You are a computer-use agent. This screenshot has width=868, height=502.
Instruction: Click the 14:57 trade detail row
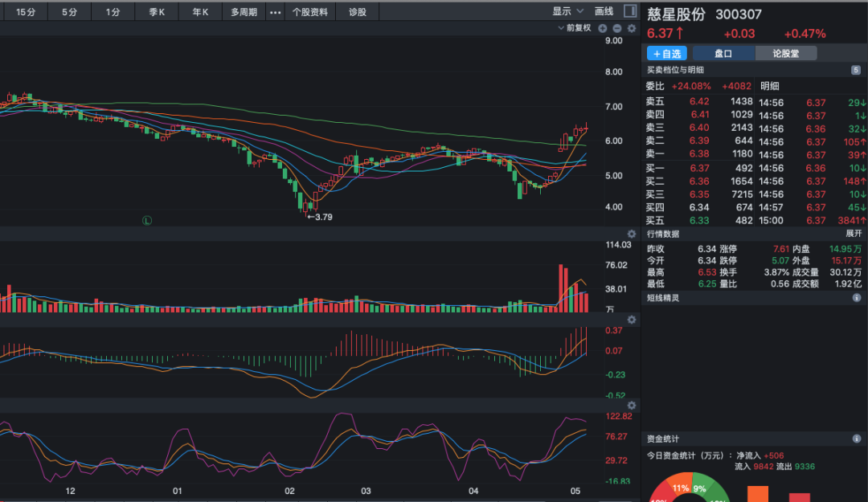click(813, 207)
